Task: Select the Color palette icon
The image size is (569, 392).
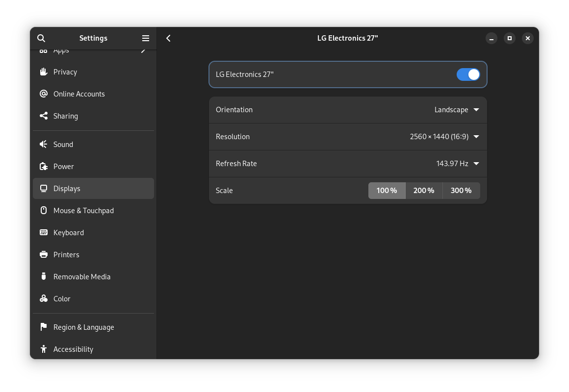Action: 43,298
